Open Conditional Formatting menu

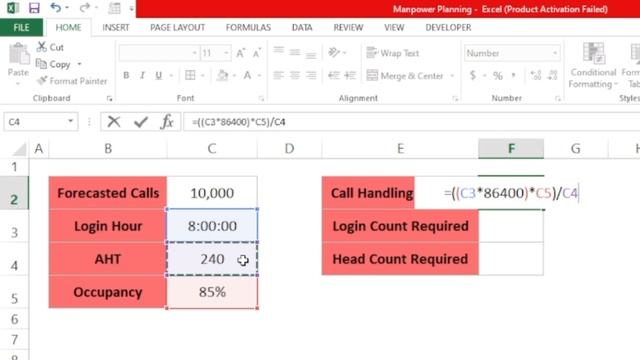(x=593, y=65)
